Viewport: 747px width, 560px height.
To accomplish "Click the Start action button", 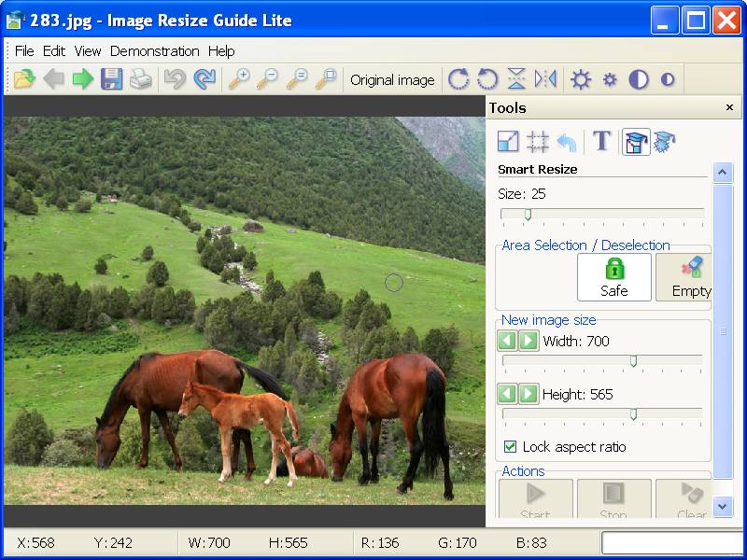I will click(x=535, y=498).
